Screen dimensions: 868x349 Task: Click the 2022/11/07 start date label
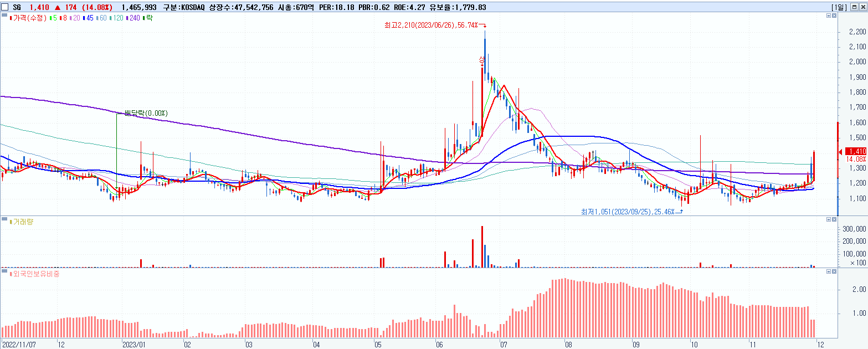tap(19, 344)
